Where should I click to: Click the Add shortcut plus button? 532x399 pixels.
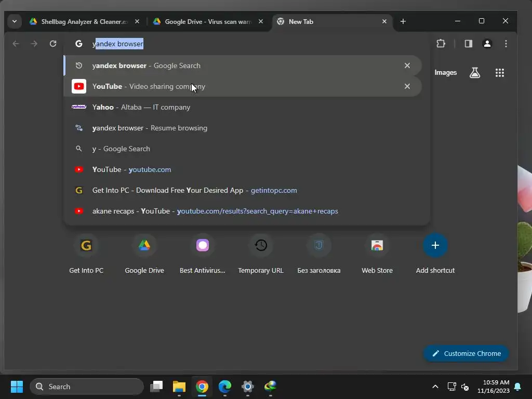coord(435,245)
